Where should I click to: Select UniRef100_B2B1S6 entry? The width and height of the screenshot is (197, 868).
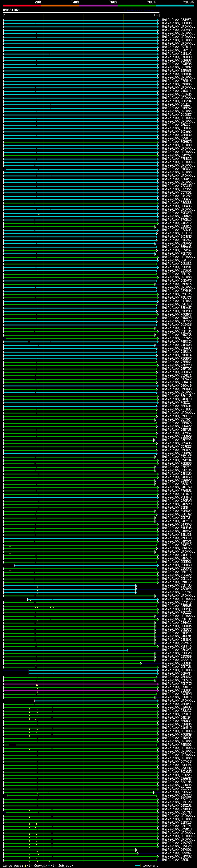coord(177,470)
